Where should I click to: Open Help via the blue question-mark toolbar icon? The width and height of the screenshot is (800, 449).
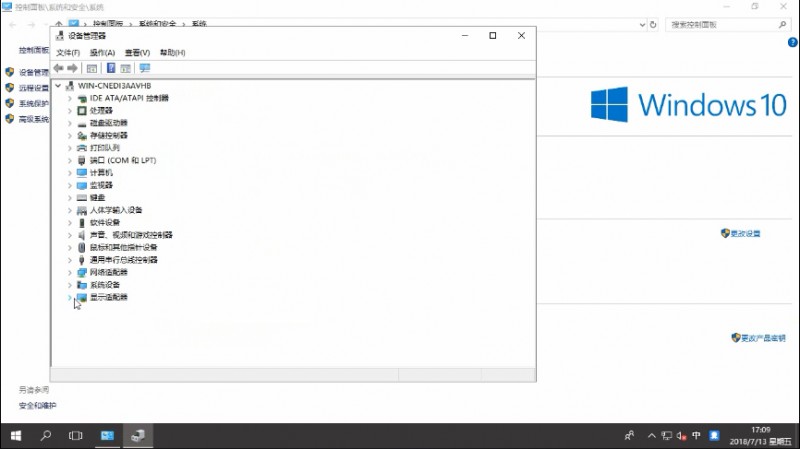click(x=111, y=68)
